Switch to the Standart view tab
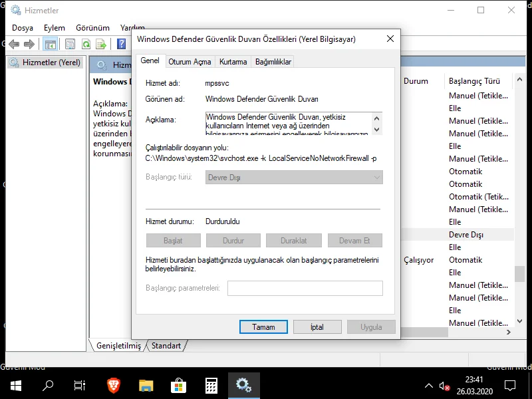The width and height of the screenshot is (532, 399). click(166, 346)
